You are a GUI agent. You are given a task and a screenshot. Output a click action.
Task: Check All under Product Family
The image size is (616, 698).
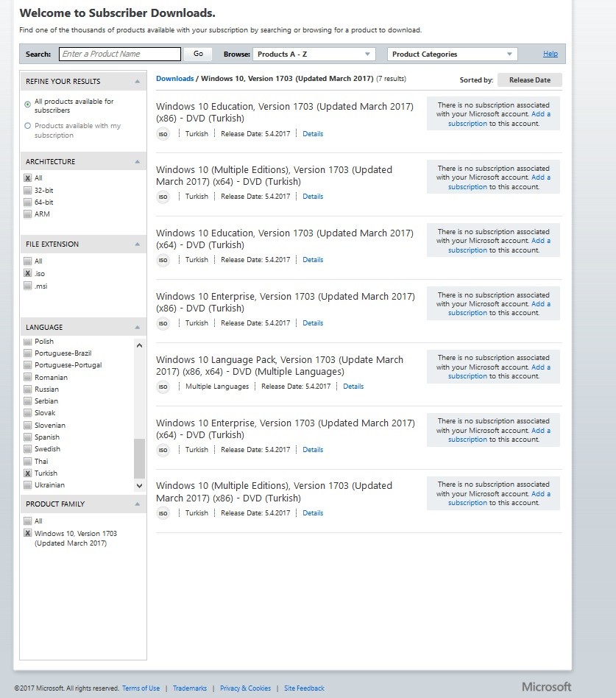(27, 521)
